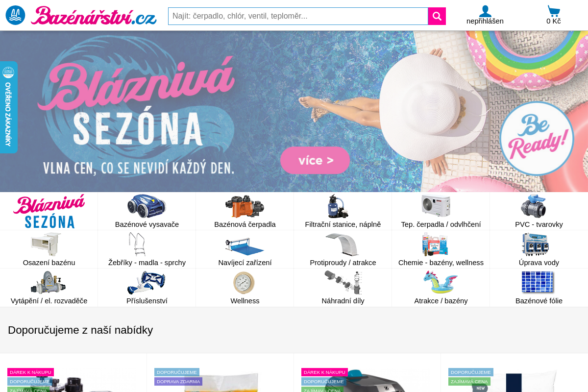Click the magnifier search button

click(437, 16)
